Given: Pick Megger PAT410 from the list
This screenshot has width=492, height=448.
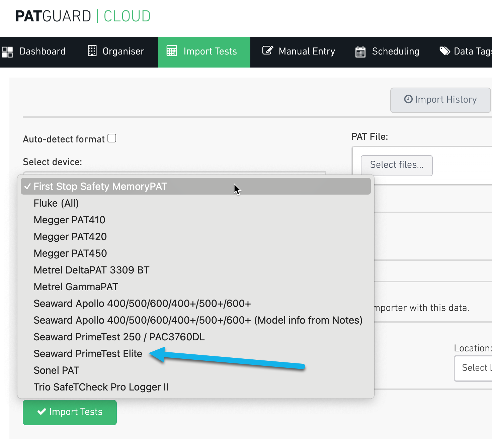Looking at the screenshot, I should [x=196, y=220].
